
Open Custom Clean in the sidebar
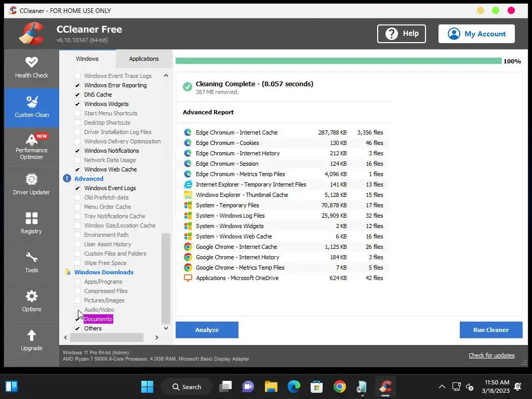(32, 107)
